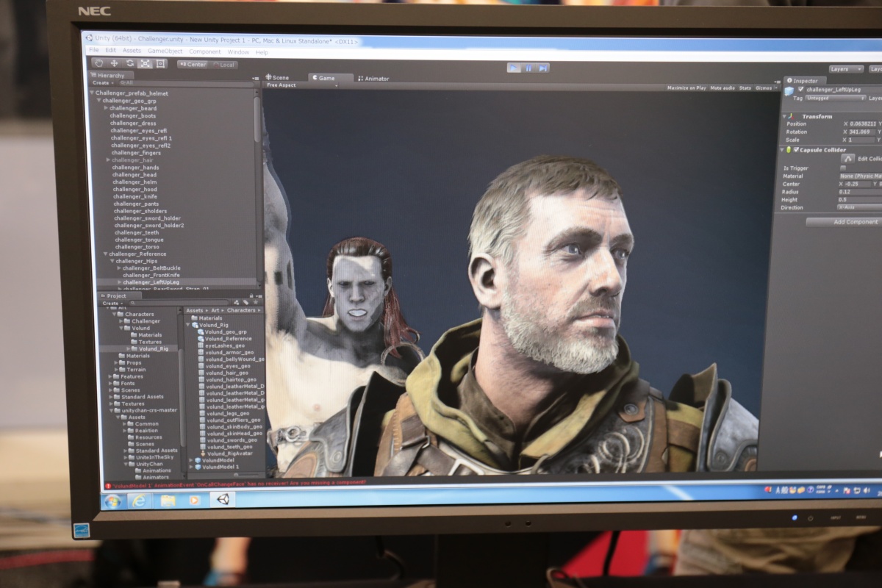Click search by label icon in Project
Image resolution: width=882 pixels, height=588 pixels.
point(245,302)
